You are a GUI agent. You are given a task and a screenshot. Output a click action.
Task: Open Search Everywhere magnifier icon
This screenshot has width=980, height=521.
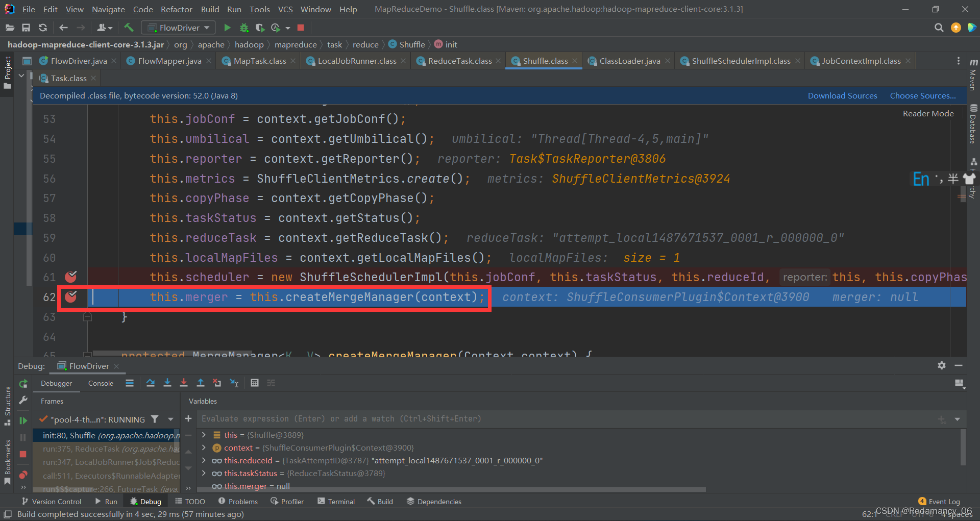click(939, 28)
